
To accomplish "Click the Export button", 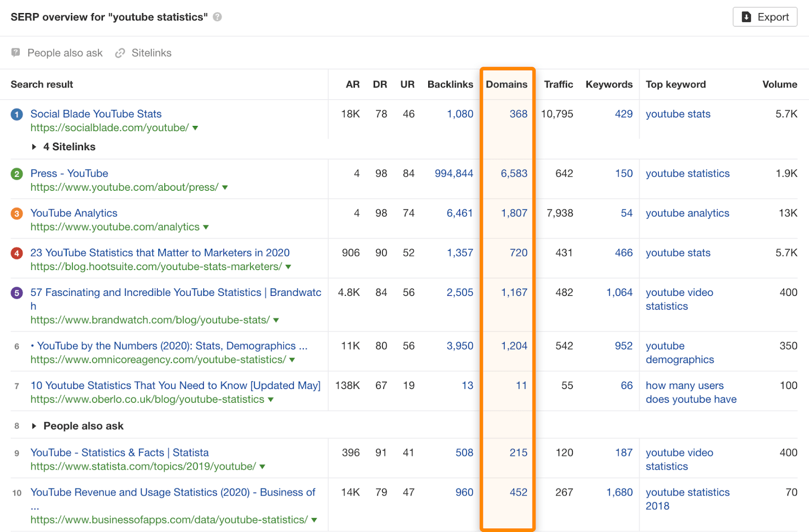I will tap(765, 16).
